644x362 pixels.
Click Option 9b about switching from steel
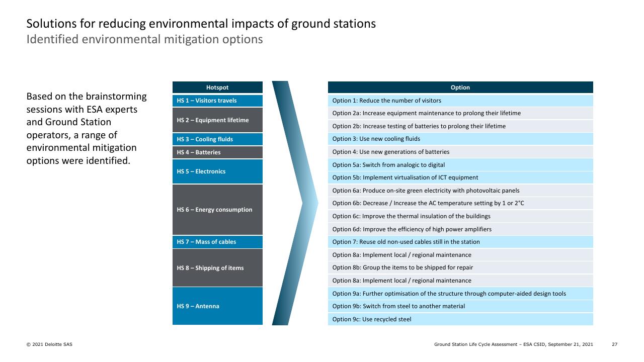pyautogui.click(x=460, y=306)
